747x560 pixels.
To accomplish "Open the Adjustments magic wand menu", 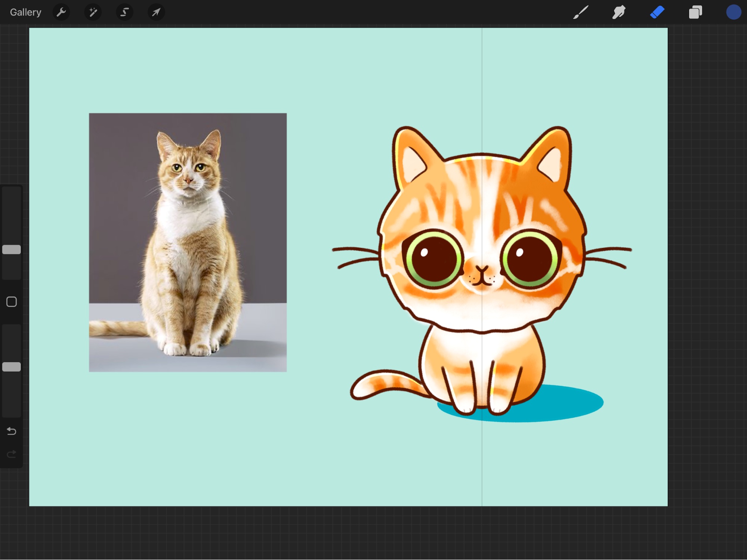I will [93, 12].
